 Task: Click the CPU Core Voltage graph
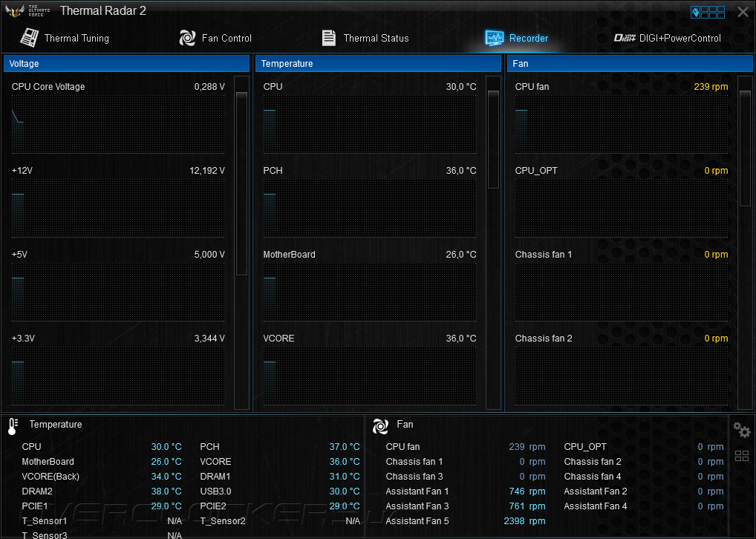[x=118, y=124]
